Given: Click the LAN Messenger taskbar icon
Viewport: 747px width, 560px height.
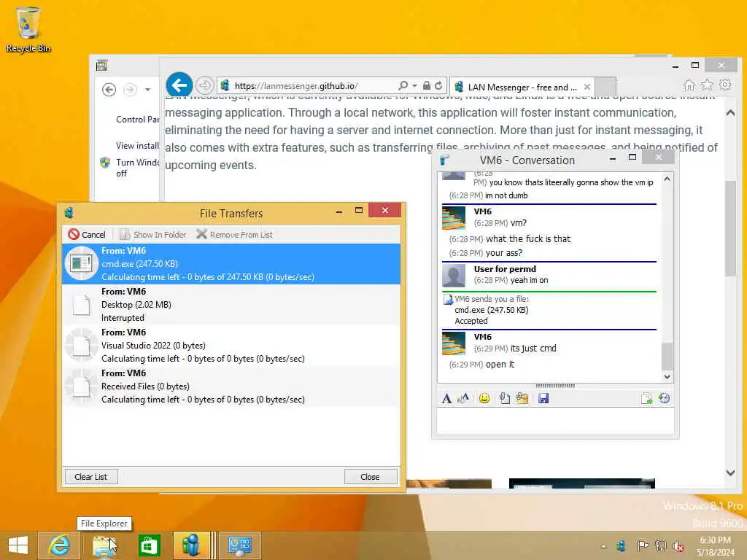Looking at the screenshot, I should tap(192, 545).
